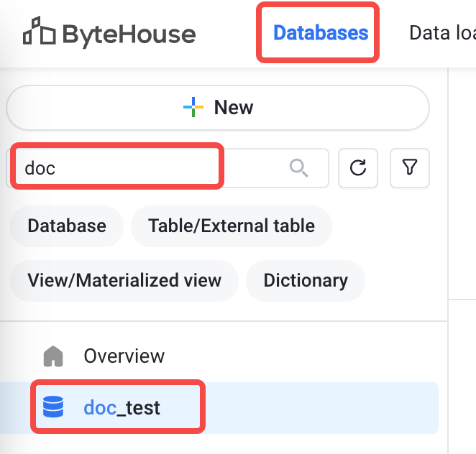Screen dimensions: 476x454
Task: Open the Overview item in the list
Action: point(124,356)
